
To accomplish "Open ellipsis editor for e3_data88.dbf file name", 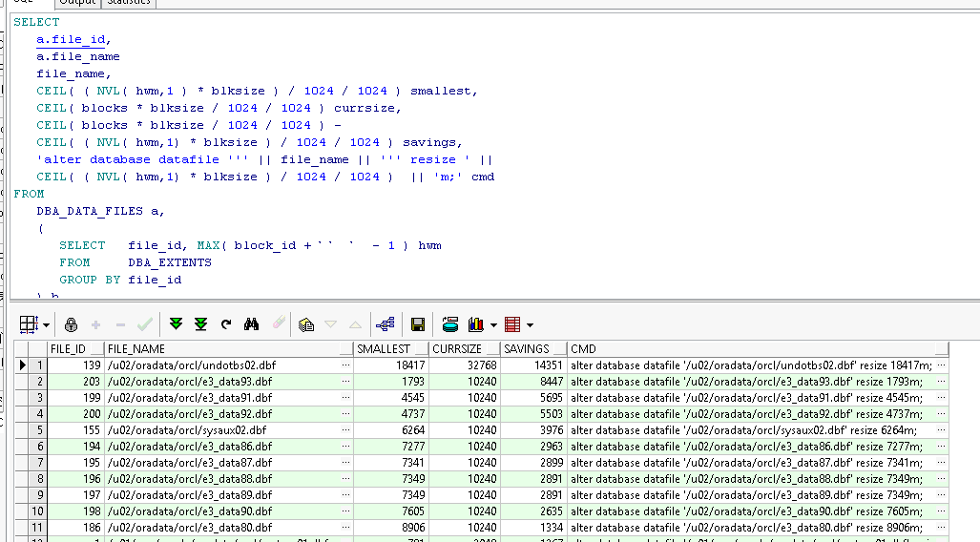I will coord(345,479).
